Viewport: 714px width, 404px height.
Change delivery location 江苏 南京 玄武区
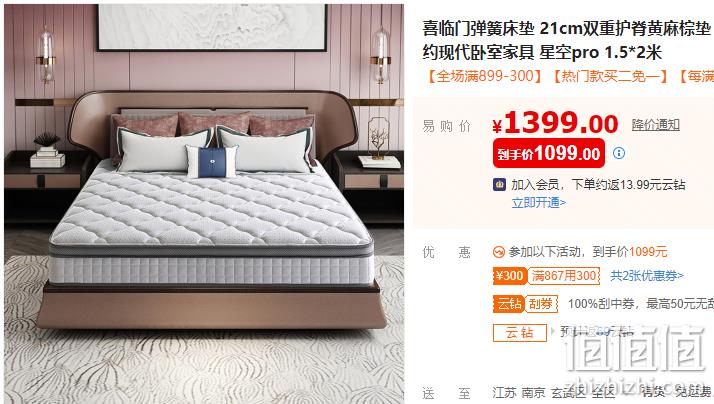[x=538, y=392]
